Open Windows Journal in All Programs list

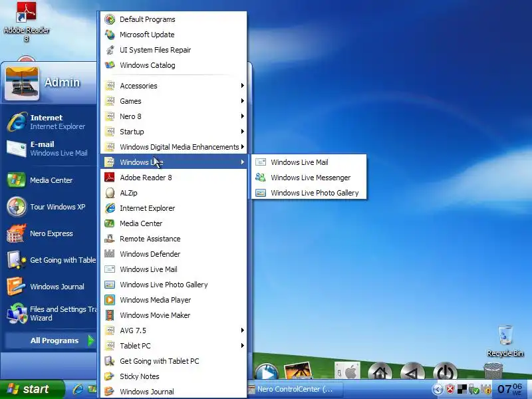pyautogui.click(x=174, y=392)
